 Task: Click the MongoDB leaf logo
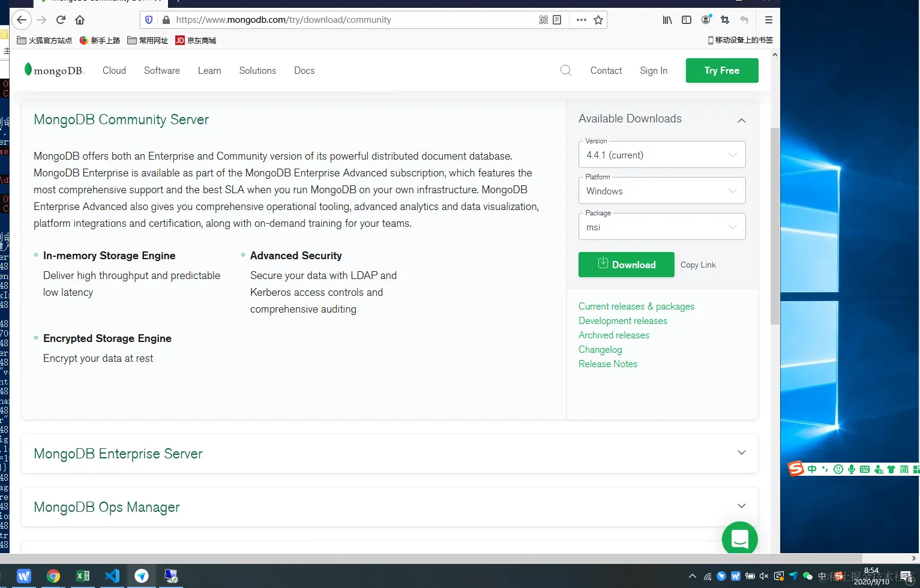(54, 70)
